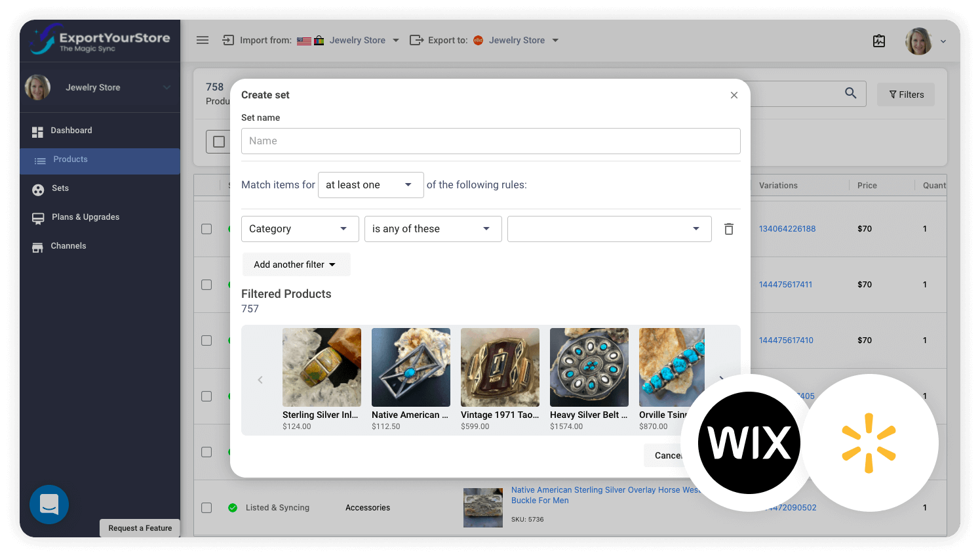Delete the Category filter rule with trash icon

click(728, 228)
